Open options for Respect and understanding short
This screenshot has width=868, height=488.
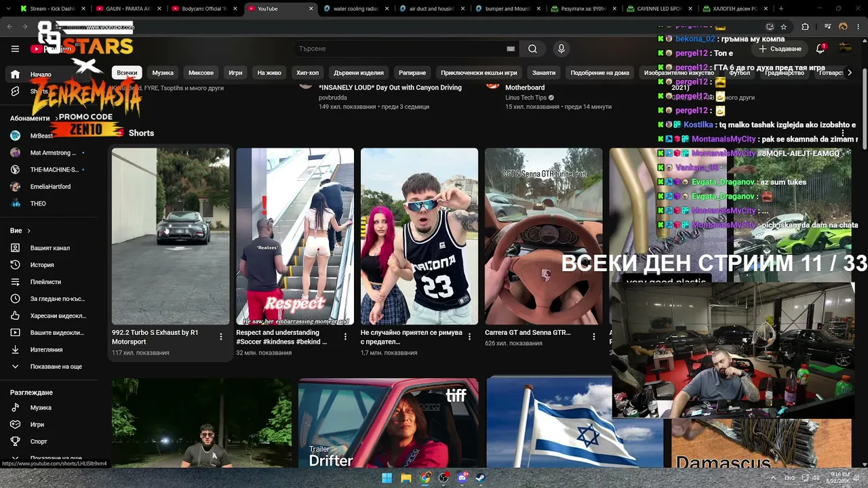click(x=345, y=337)
